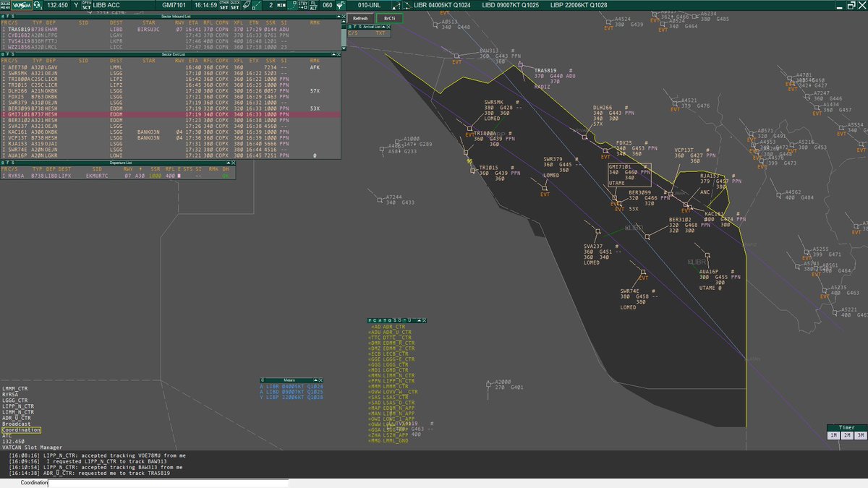868x488 pixels.
Task: Switch to the TXT tab
Action: coord(380,33)
